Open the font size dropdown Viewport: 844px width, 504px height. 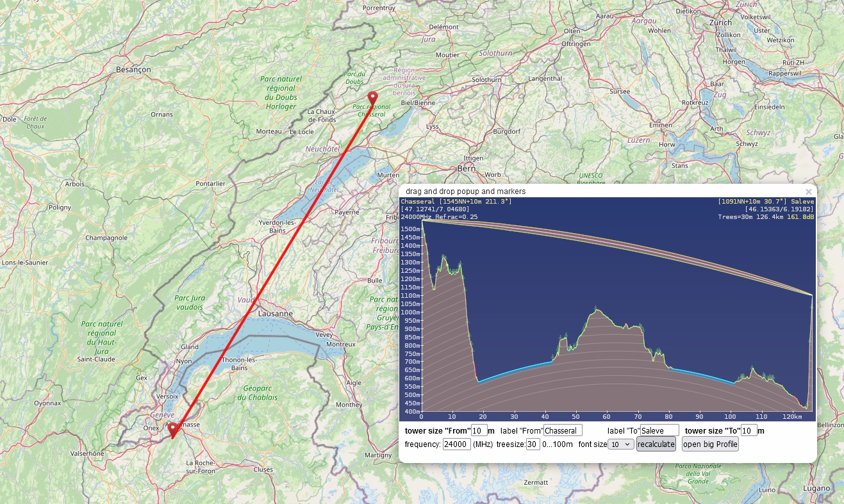[x=620, y=444]
